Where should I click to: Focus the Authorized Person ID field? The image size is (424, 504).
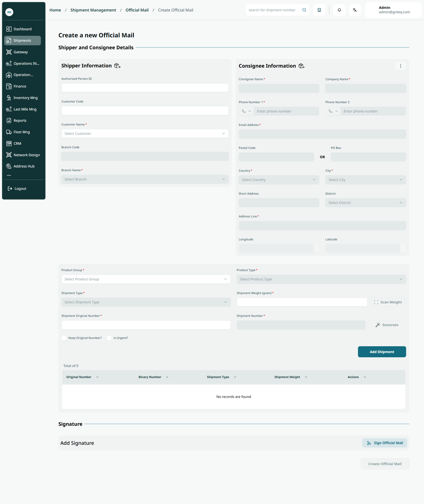[145, 88]
